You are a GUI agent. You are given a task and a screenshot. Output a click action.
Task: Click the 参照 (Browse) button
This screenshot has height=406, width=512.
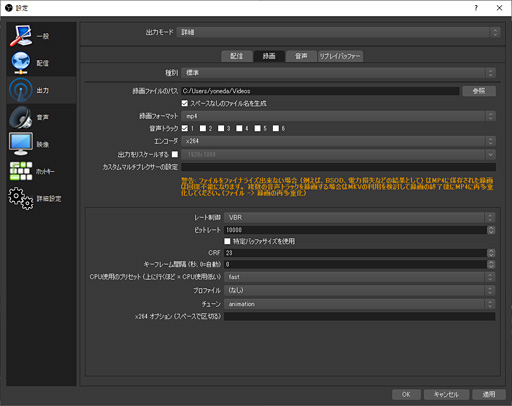tap(479, 91)
